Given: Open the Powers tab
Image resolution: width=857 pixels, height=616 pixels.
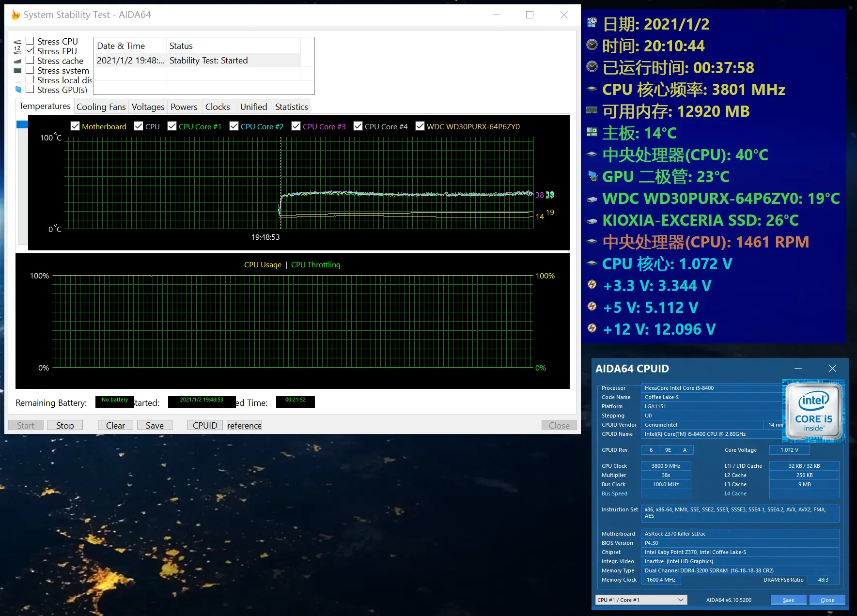Looking at the screenshot, I should (x=184, y=107).
